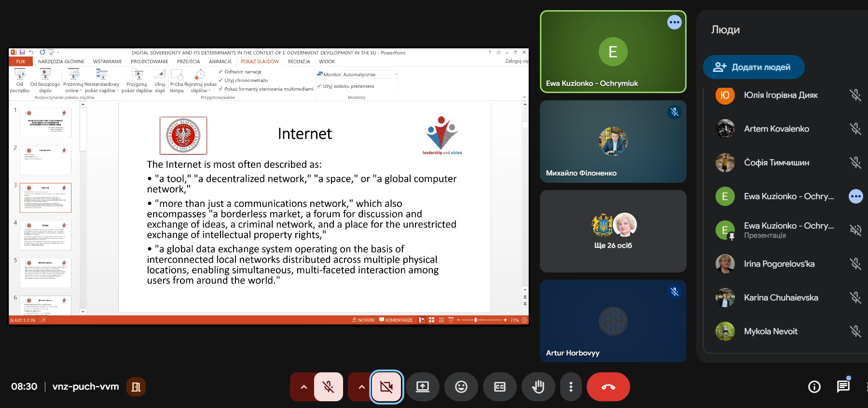
Task: Uncheck 'Użyj chronometrażu' checkbox
Action: [x=220, y=80]
